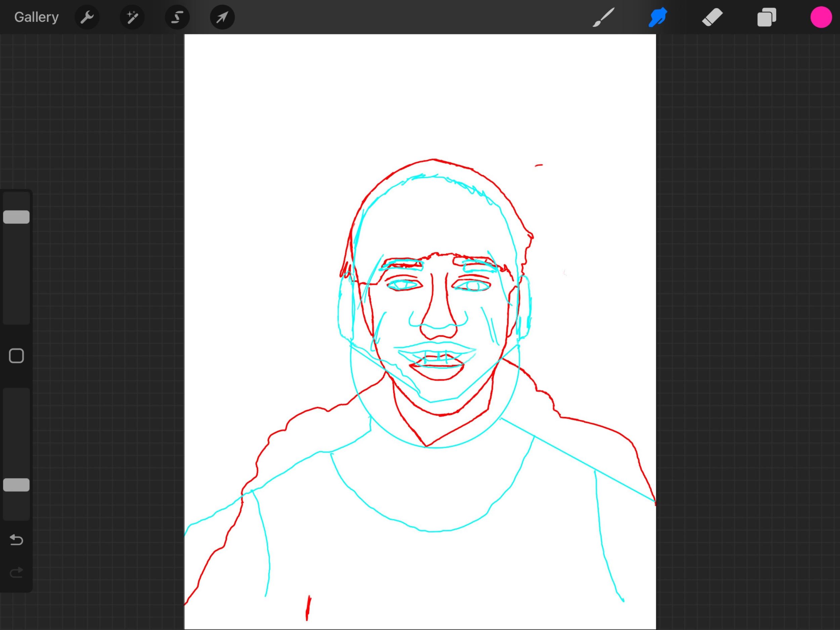Select the Eraser tool
Viewport: 840px width, 630px height.
pos(712,17)
